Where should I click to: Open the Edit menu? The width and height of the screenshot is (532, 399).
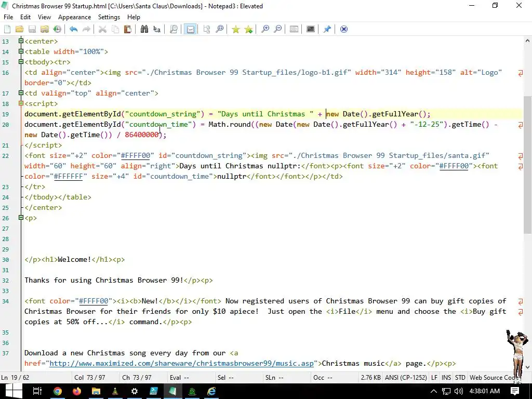coord(25,17)
